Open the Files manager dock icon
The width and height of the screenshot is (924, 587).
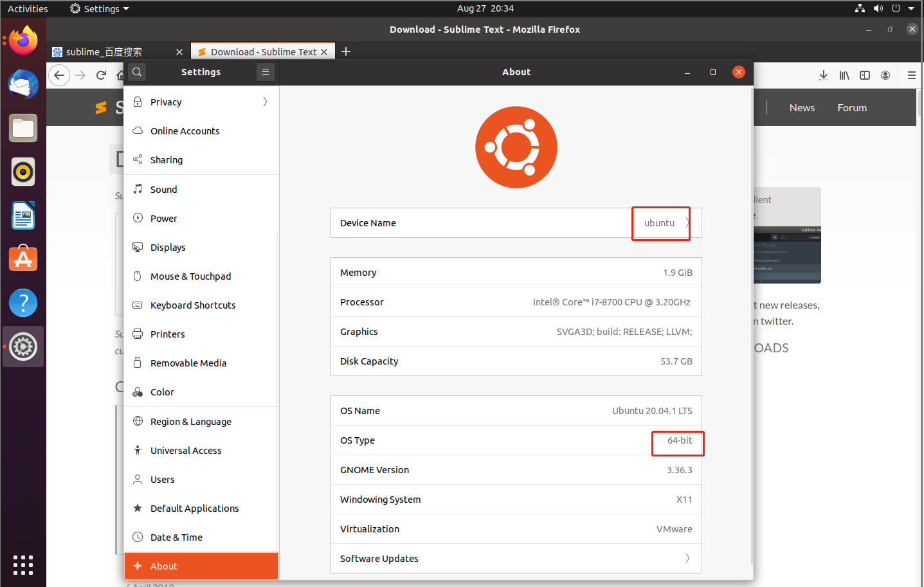[23, 128]
